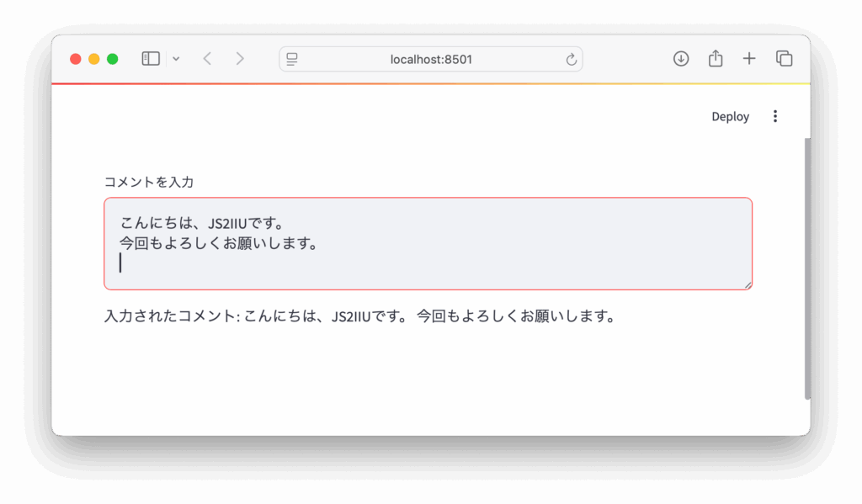The height and width of the screenshot is (504, 862).
Task: Click the page vertical scrollbar
Action: (807, 269)
